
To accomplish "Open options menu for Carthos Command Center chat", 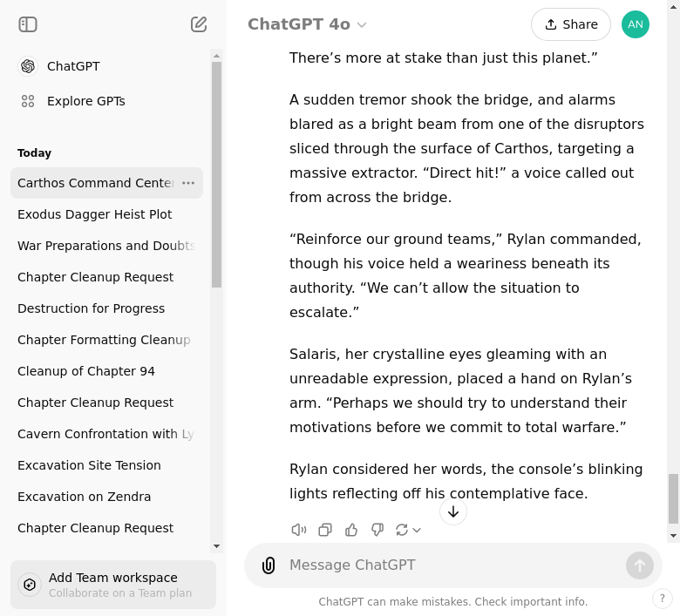I will [x=188, y=183].
